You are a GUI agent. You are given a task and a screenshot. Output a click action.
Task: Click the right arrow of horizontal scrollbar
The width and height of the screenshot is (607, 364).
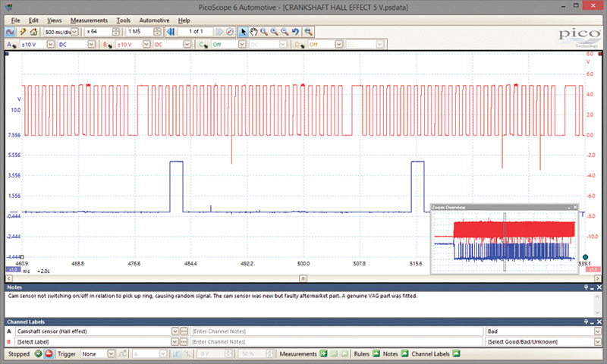598,278
